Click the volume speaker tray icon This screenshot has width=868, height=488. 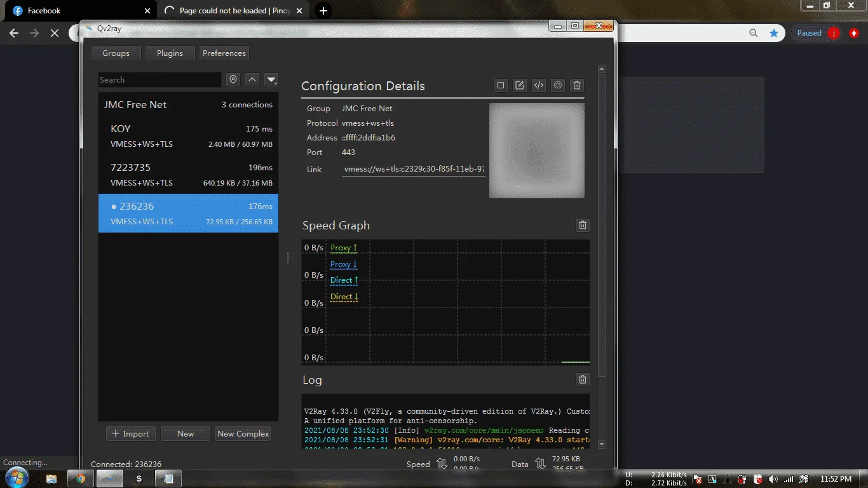coord(773,479)
